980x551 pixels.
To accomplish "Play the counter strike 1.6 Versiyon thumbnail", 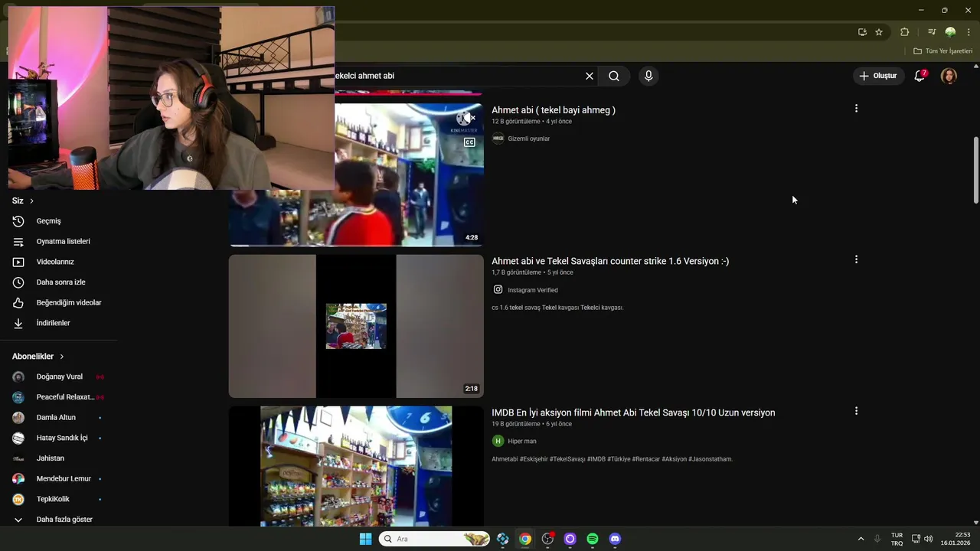I will coord(356,326).
